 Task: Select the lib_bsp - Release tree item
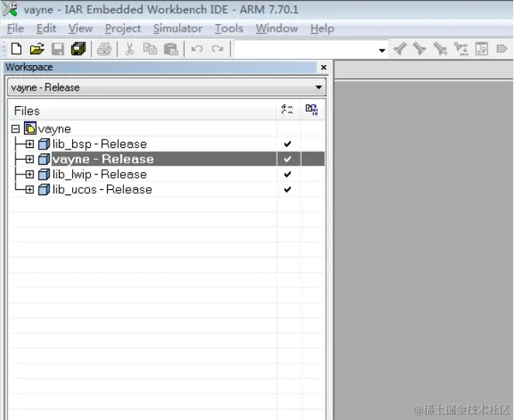pyautogui.click(x=100, y=144)
